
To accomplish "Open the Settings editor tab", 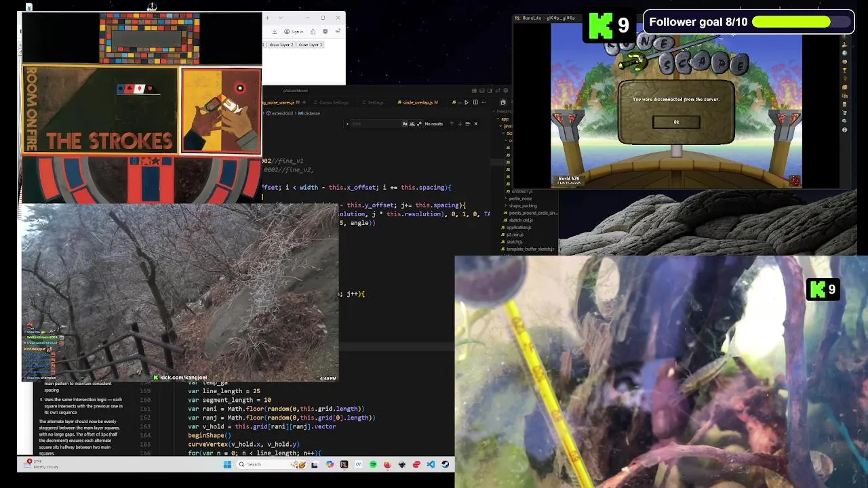I will (374, 102).
